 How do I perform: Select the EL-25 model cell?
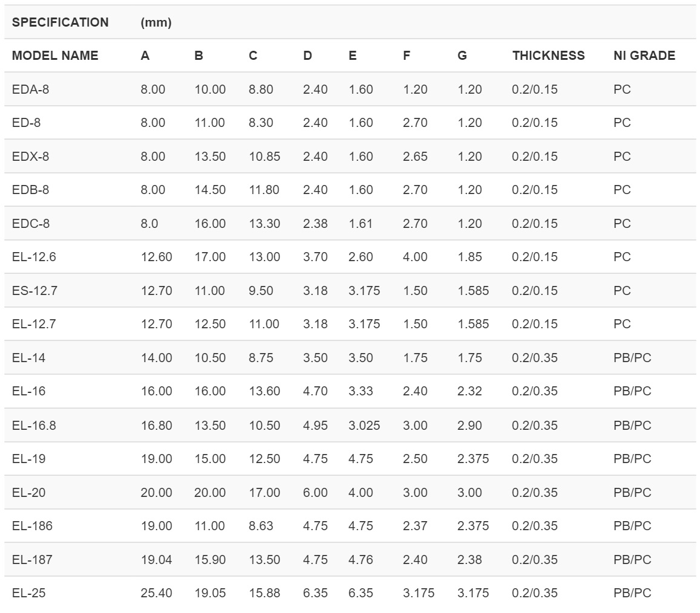(x=28, y=593)
